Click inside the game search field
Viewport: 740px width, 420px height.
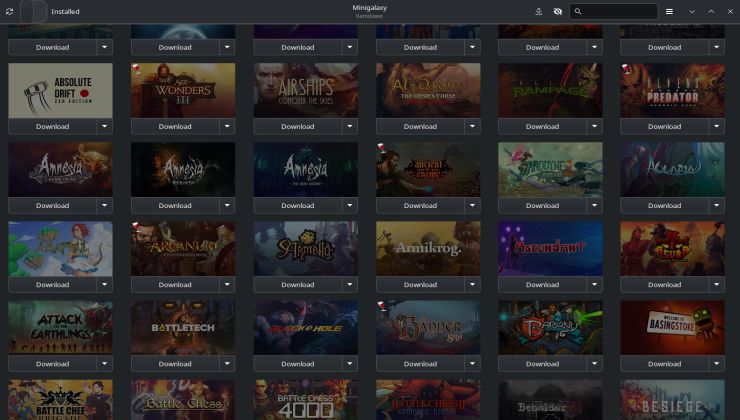pyautogui.click(x=620, y=12)
